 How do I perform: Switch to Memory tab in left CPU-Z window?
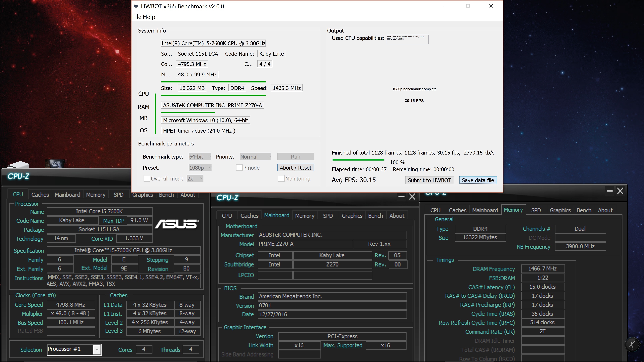(x=95, y=195)
